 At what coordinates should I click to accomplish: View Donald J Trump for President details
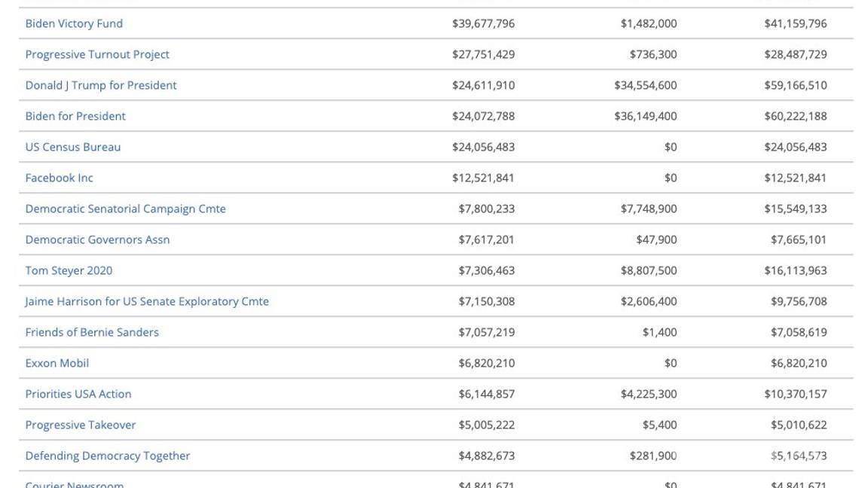coord(100,85)
